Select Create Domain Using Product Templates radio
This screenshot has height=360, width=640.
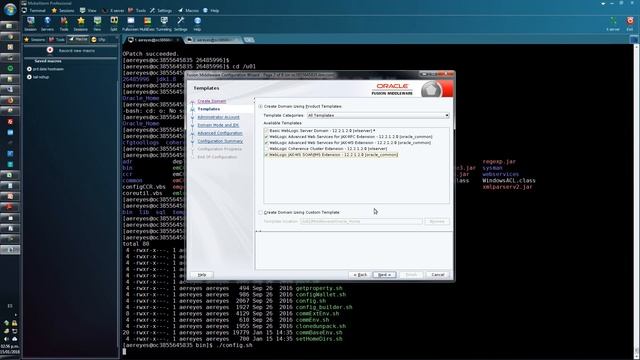260,106
